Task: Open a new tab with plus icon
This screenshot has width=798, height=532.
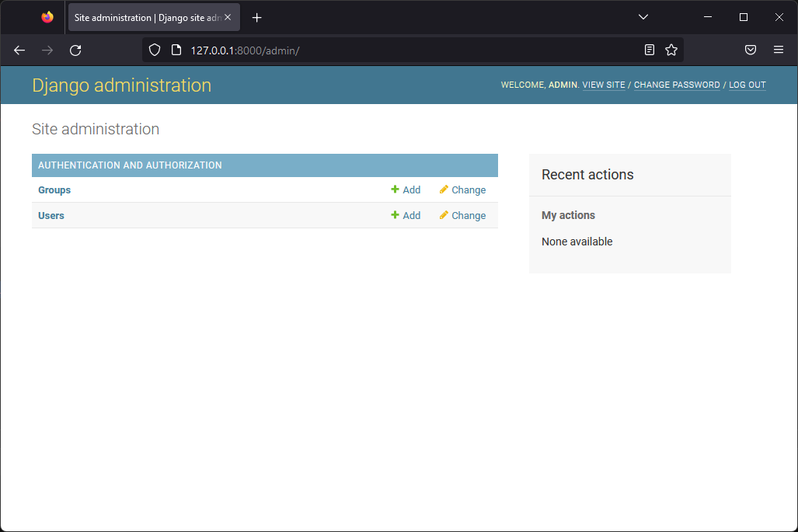Action: [257, 17]
